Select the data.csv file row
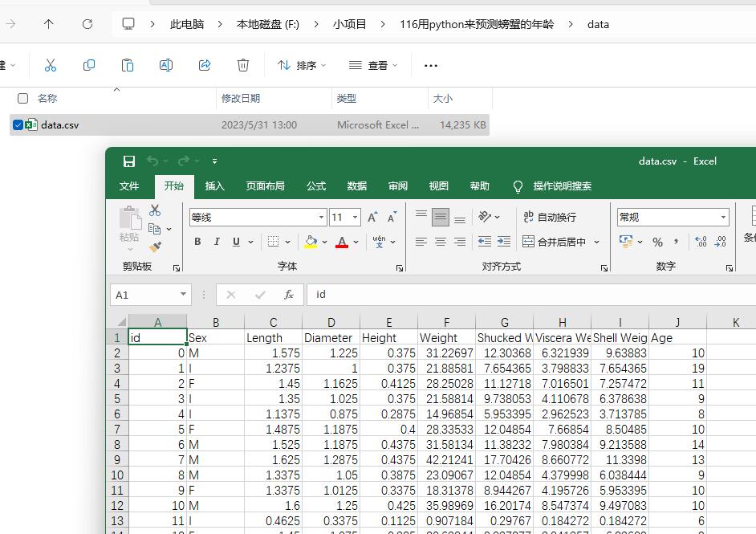The height and width of the screenshot is (534, 756). 250,125
